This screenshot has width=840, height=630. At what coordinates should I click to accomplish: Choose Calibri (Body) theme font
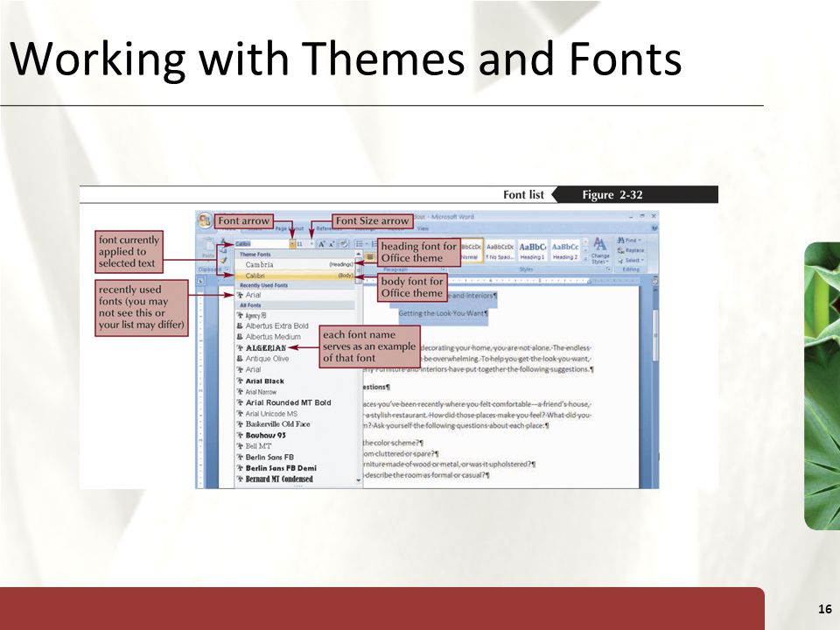click(295, 276)
